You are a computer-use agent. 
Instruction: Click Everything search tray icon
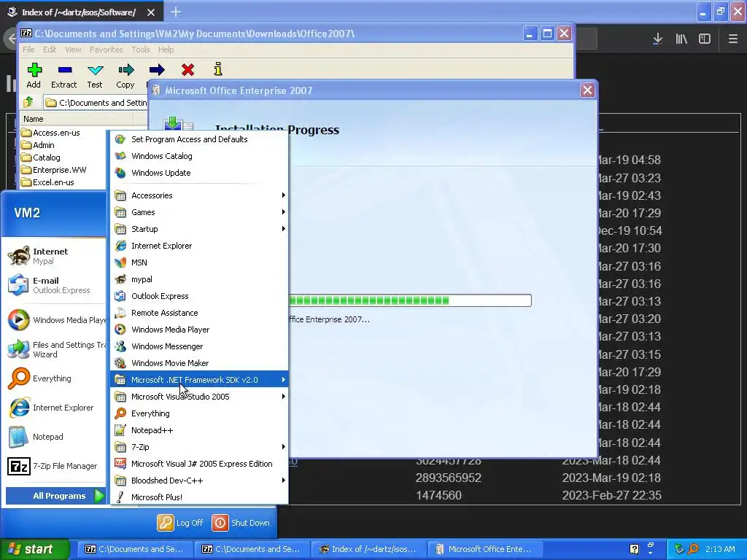tap(693, 549)
